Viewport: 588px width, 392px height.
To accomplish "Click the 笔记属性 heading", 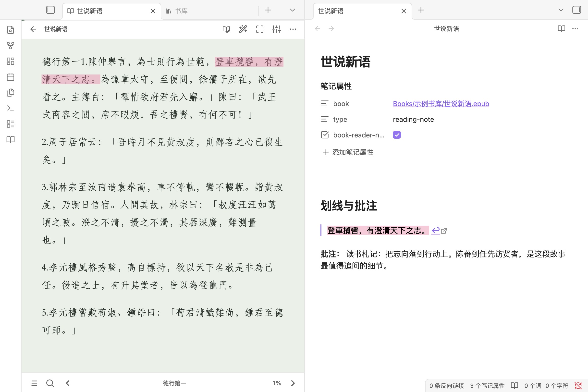I will [x=336, y=86].
